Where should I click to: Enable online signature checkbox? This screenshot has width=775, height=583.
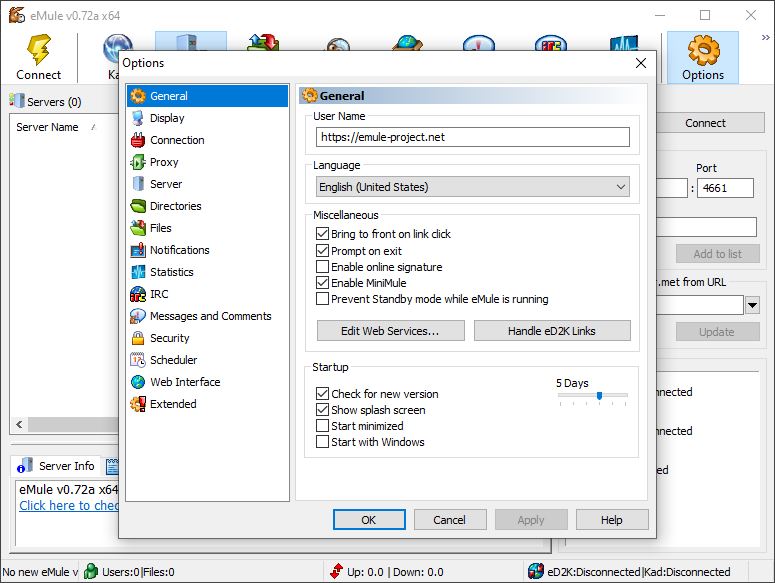click(322, 267)
